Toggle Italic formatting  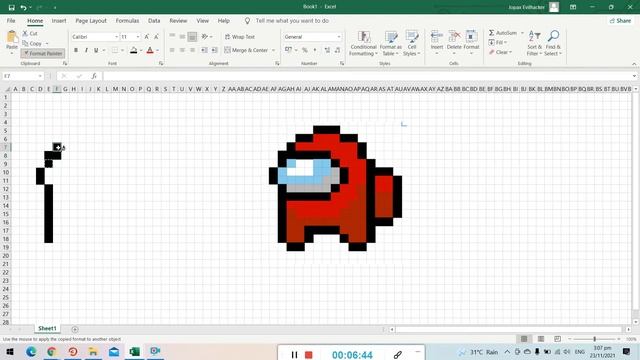[x=86, y=50]
